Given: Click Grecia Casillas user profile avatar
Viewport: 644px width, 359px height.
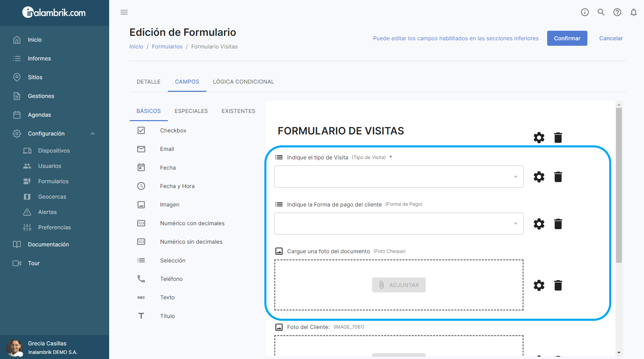Looking at the screenshot, I should point(14,348).
